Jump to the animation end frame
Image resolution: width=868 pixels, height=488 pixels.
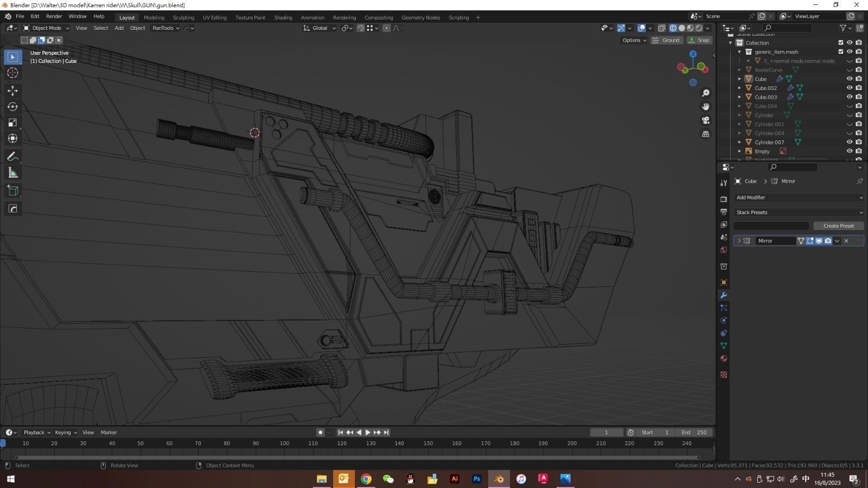click(386, 433)
